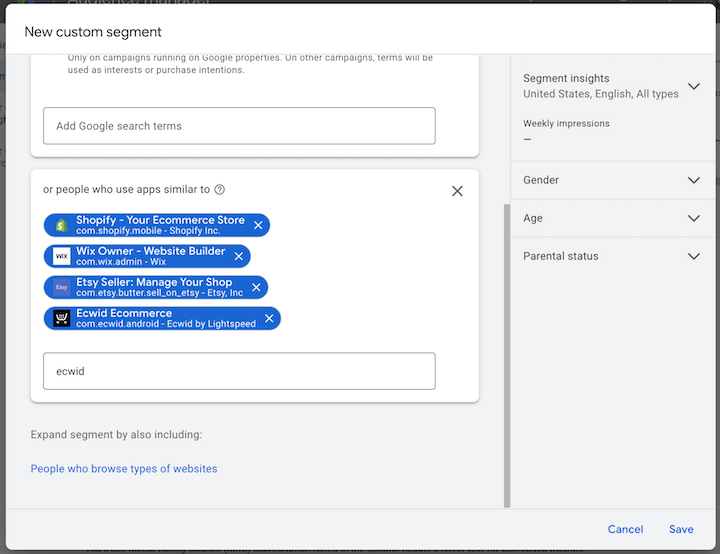Image resolution: width=720 pixels, height=554 pixels.
Task: Remove the Wix Owner app chip
Action: pos(239,256)
